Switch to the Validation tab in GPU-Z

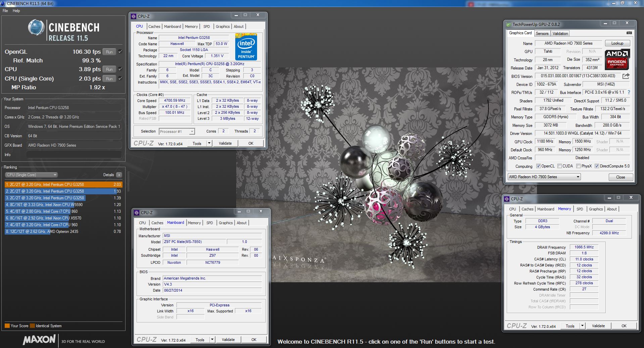click(560, 34)
